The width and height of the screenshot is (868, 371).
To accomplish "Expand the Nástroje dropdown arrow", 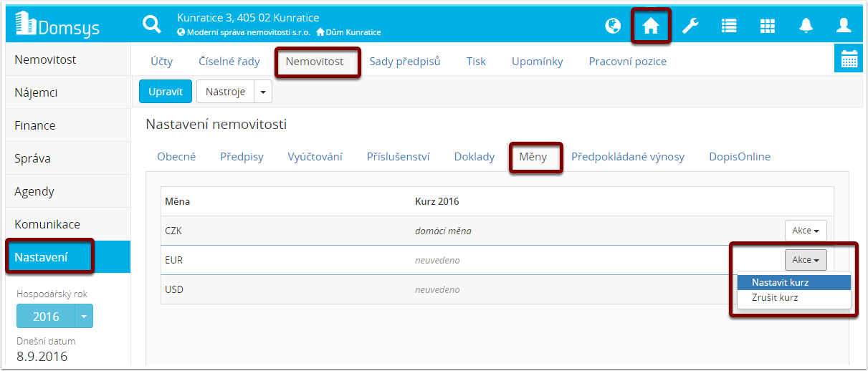I will pos(264,92).
